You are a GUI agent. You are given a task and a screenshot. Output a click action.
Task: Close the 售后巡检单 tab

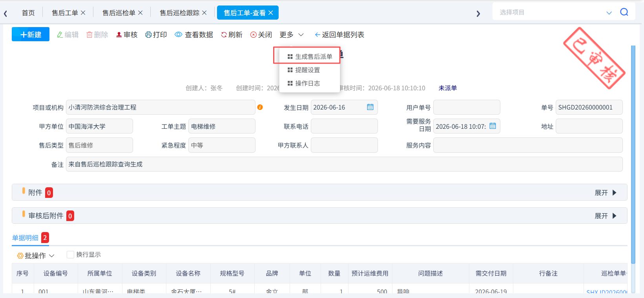[140, 13]
